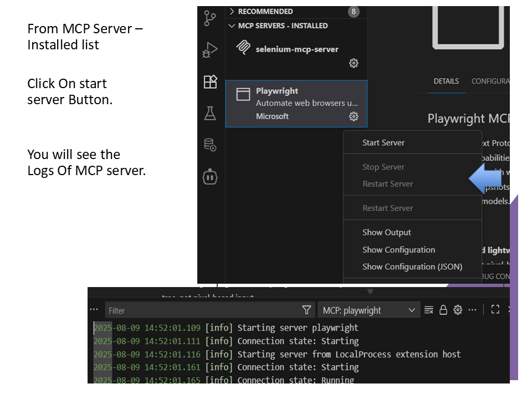The width and height of the screenshot is (532, 399).
Task: Click the 14:52:01.161 Connection state: Starting line
Action: point(226,367)
